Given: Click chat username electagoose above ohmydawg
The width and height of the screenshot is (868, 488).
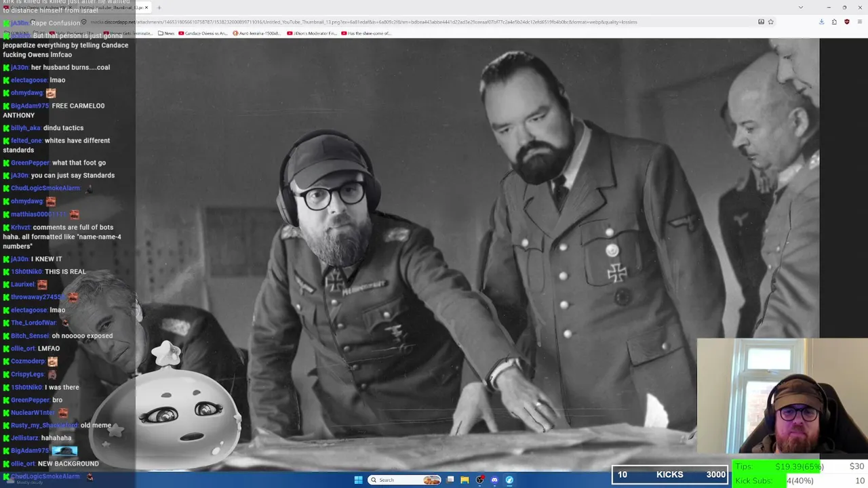Looking at the screenshot, I should click(29, 81).
